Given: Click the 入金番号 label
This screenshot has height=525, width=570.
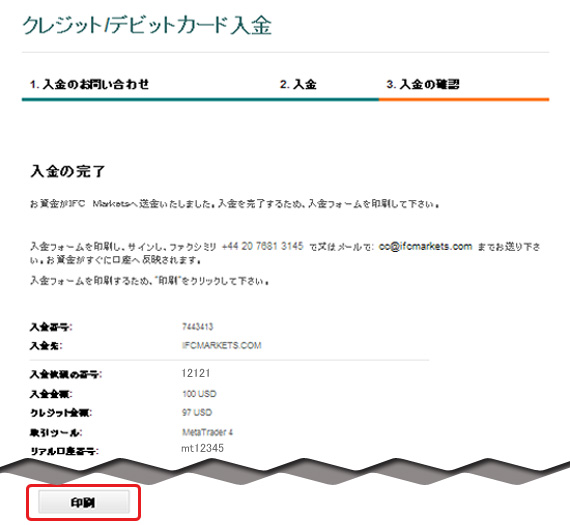Looking at the screenshot, I should (51, 327).
